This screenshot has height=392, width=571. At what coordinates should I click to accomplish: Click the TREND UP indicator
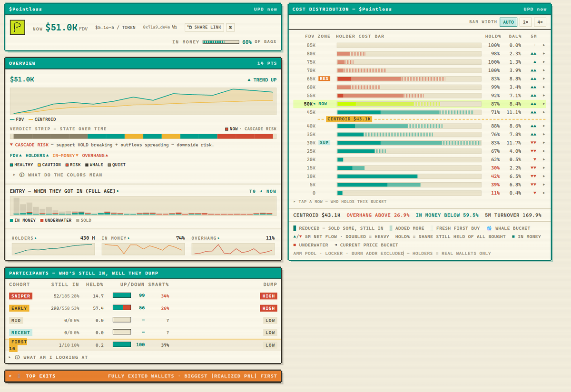[262, 80]
